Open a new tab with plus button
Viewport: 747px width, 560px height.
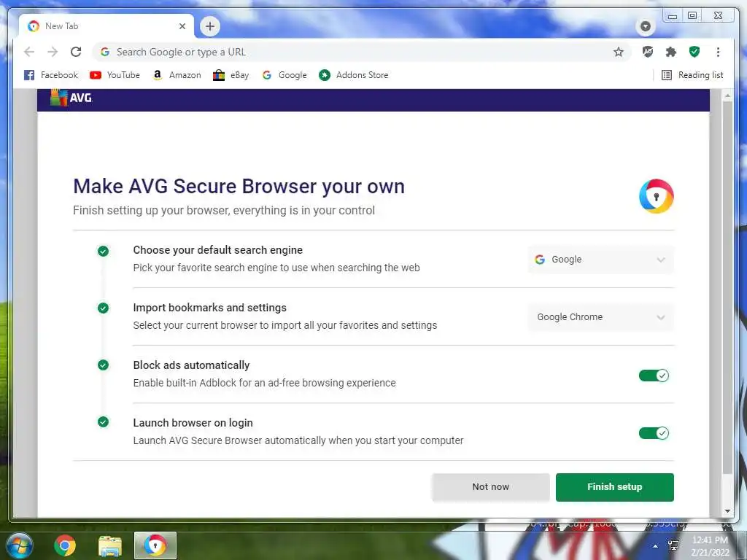pos(210,26)
